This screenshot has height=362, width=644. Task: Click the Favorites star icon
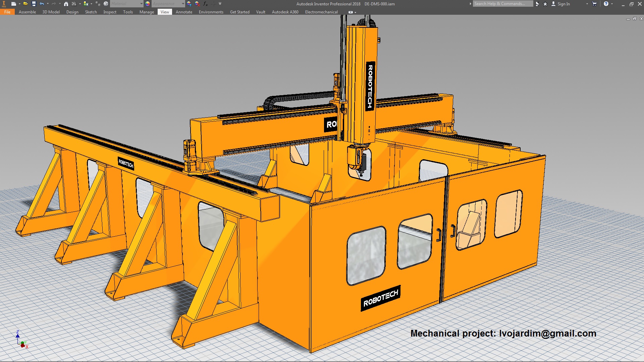(x=545, y=4)
